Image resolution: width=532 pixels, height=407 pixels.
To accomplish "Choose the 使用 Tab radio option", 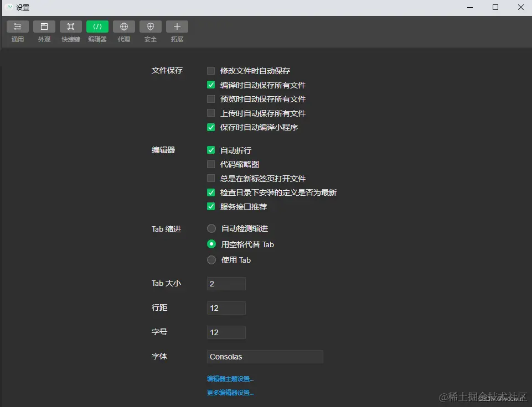I will click(x=211, y=260).
